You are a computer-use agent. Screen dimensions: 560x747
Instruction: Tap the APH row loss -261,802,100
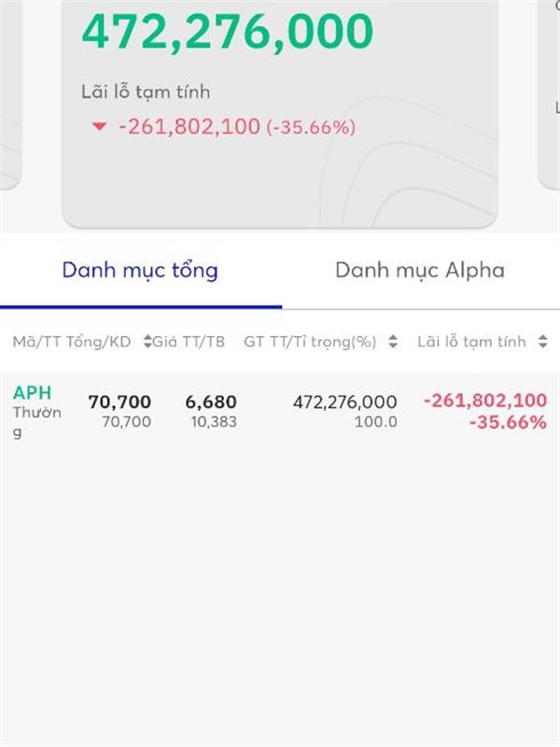[x=485, y=401]
